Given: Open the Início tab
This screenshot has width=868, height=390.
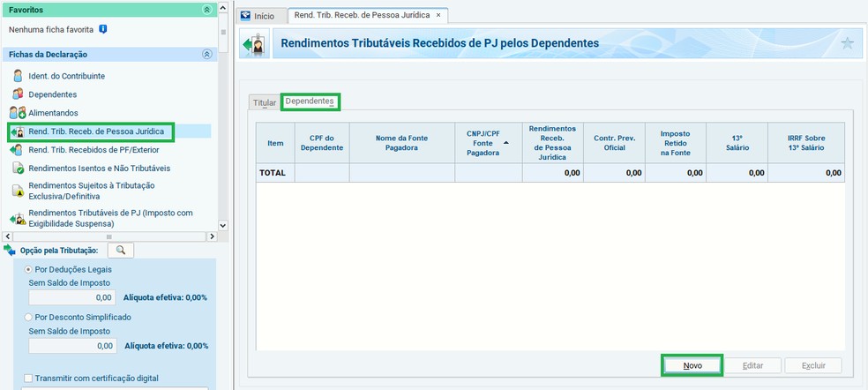Looking at the screenshot, I should (x=258, y=16).
